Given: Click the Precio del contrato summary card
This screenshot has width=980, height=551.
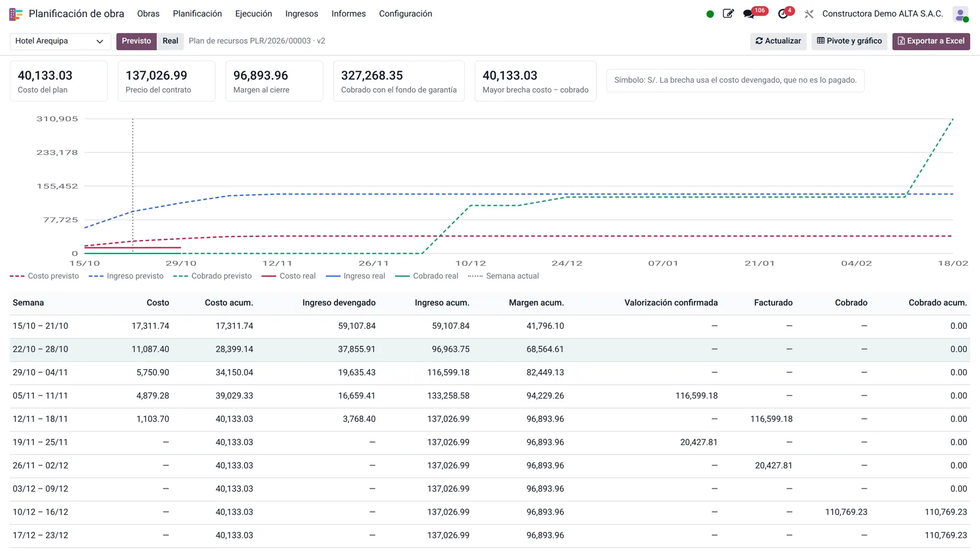Looking at the screenshot, I should tap(167, 81).
